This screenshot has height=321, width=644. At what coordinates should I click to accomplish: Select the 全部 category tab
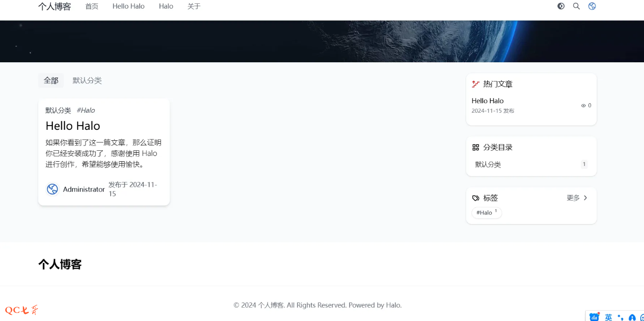coord(51,80)
